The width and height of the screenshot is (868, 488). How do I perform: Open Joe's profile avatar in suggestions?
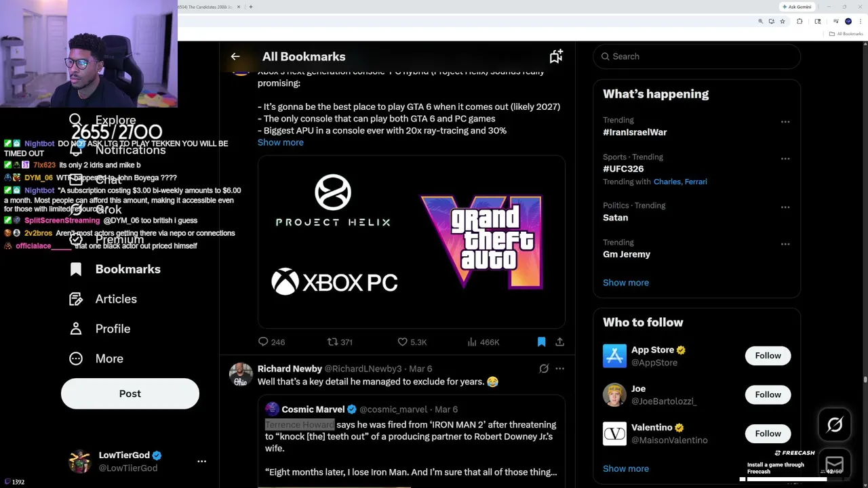[x=614, y=394]
